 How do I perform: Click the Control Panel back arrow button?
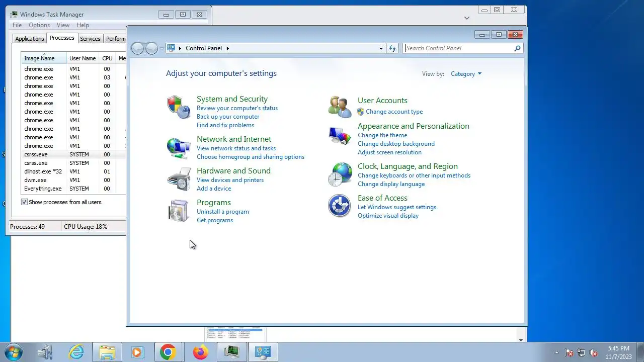click(x=137, y=48)
